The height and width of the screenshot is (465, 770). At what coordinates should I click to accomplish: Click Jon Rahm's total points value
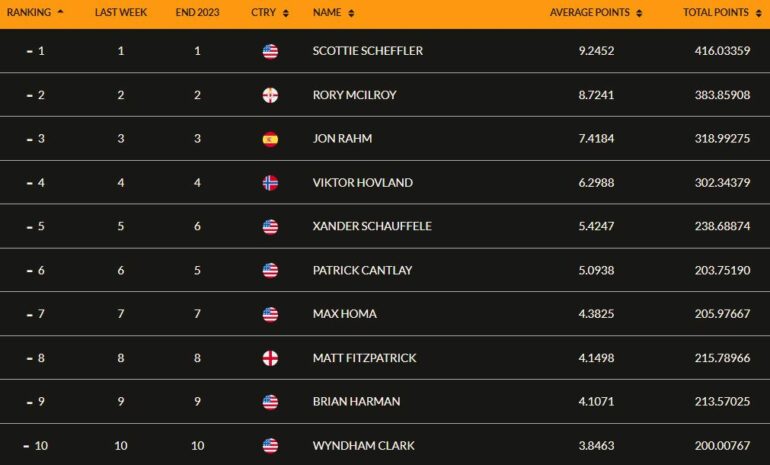(x=722, y=138)
